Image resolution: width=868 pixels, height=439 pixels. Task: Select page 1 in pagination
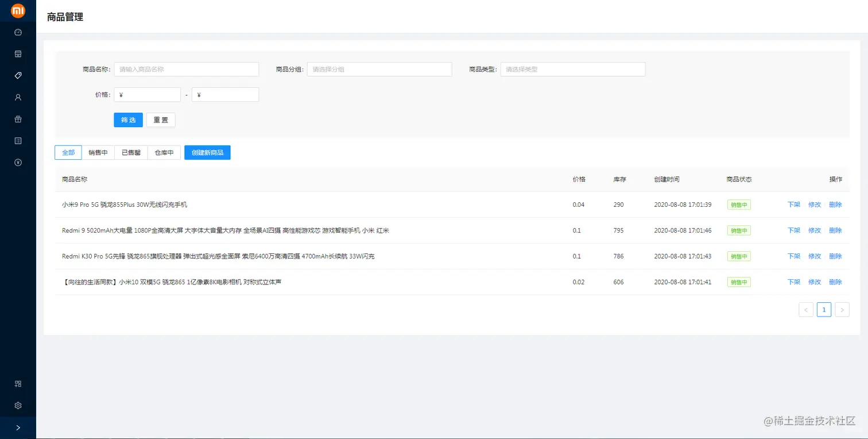(824, 310)
